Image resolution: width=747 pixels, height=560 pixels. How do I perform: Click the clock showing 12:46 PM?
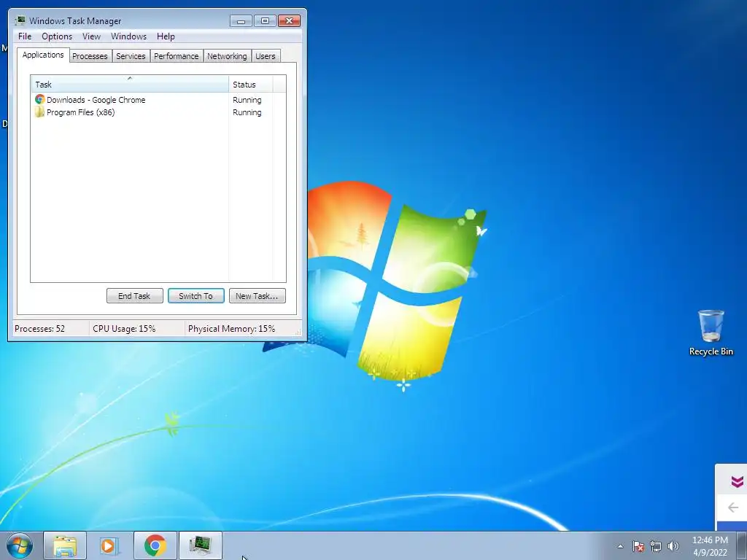coord(710,540)
